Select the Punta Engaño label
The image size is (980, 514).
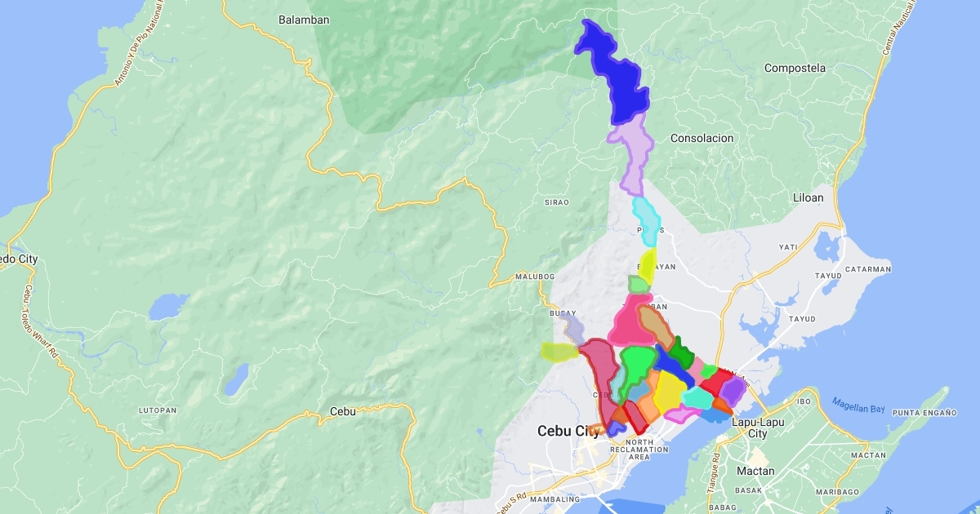point(925,413)
